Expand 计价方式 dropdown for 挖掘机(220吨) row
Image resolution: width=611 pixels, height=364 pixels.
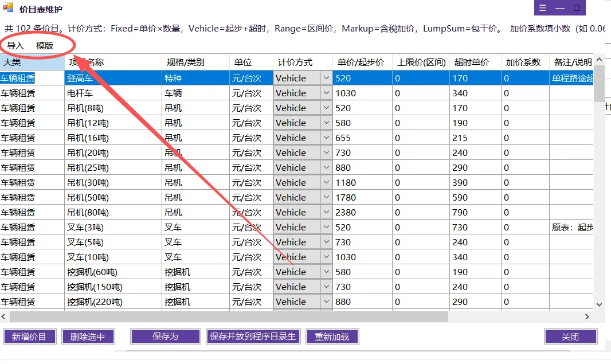[x=326, y=302]
